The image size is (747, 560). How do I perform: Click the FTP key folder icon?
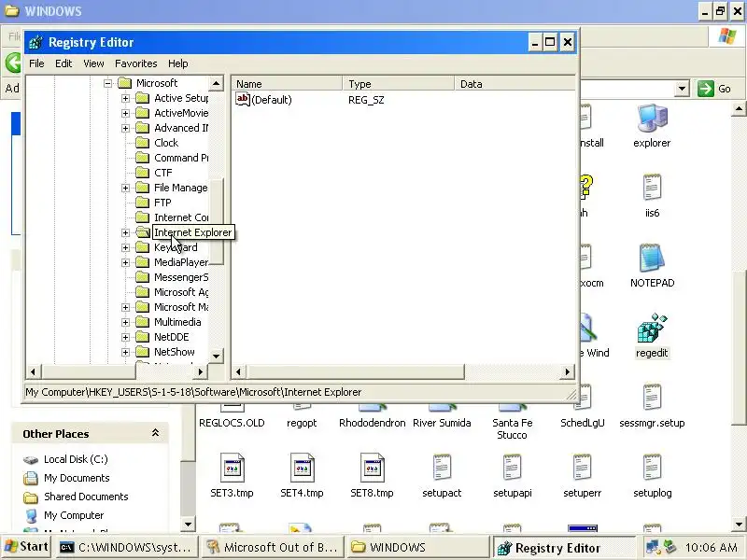pyautogui.click(x=143, y=203)
